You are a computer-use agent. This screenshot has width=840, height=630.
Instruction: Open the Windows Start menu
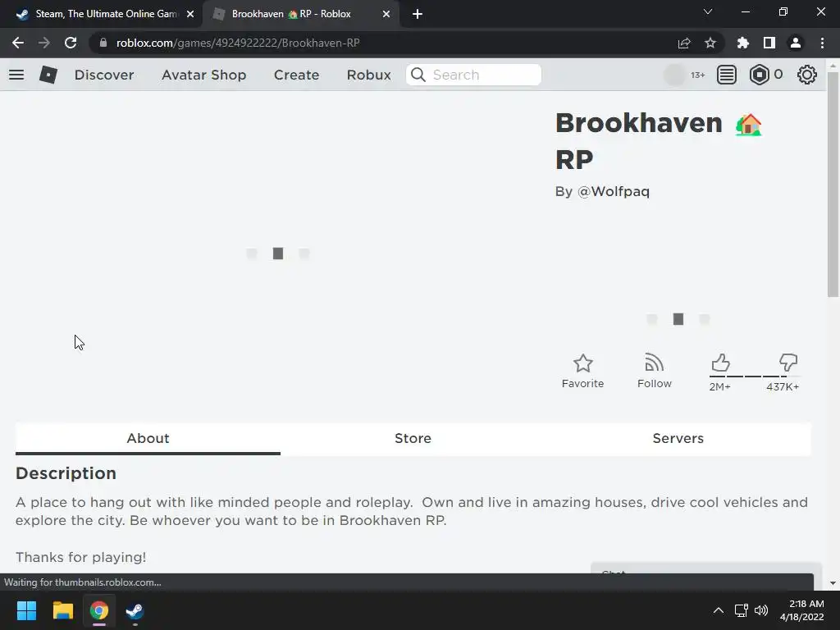pos(26,610)
